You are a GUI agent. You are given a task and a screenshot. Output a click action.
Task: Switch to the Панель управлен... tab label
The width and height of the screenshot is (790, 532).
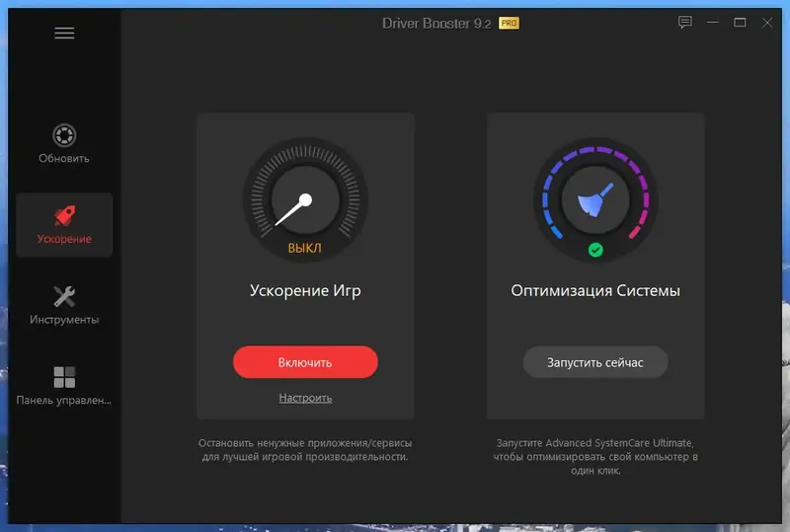pyautogui.click(x=64, y=400)
